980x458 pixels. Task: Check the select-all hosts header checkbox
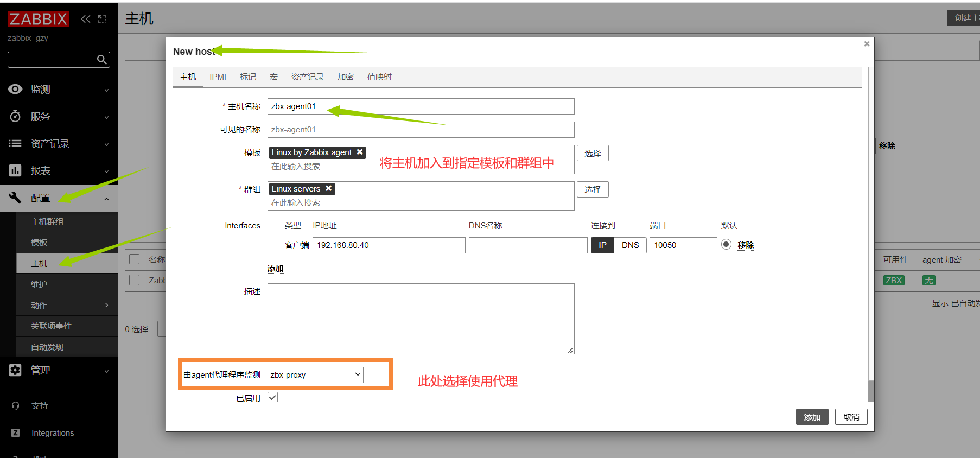[x=135, y=259]
